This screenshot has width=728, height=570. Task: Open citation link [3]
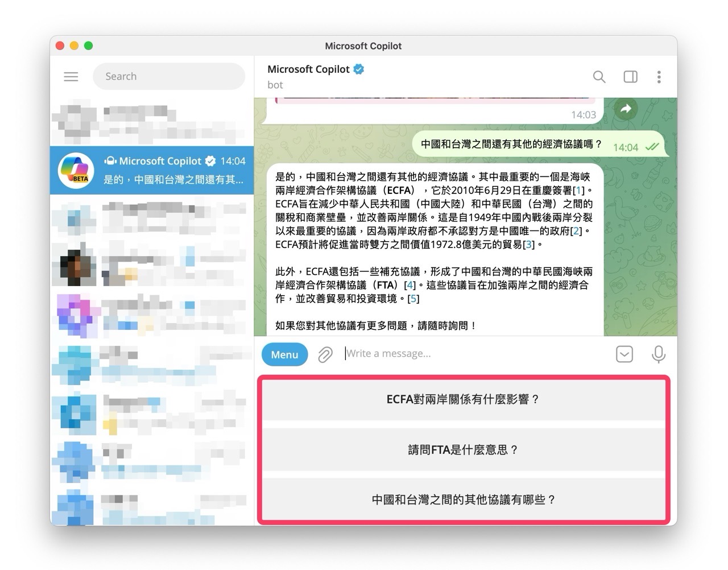coord(529,245)
